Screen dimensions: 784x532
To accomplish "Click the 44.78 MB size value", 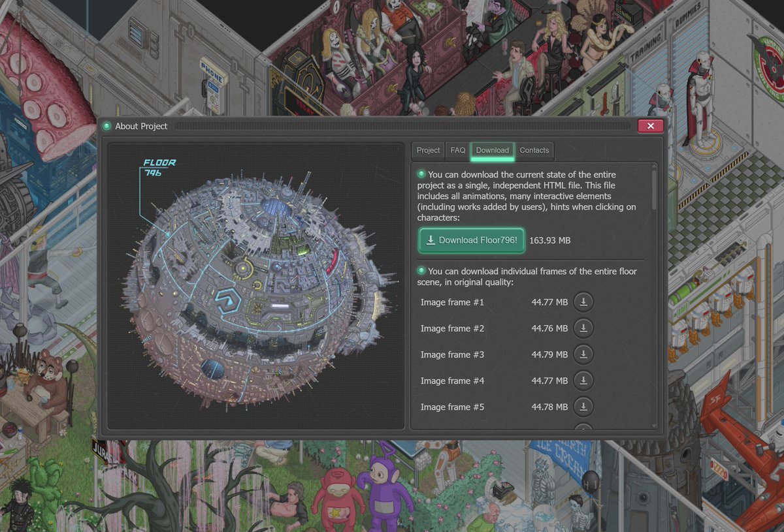I will (549, 407).
